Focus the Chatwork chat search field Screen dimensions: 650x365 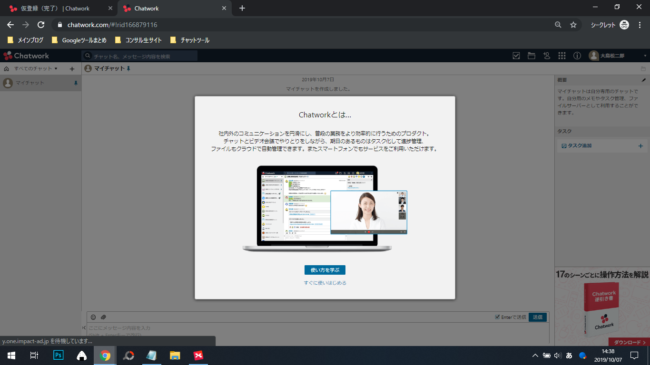(139, 56)
